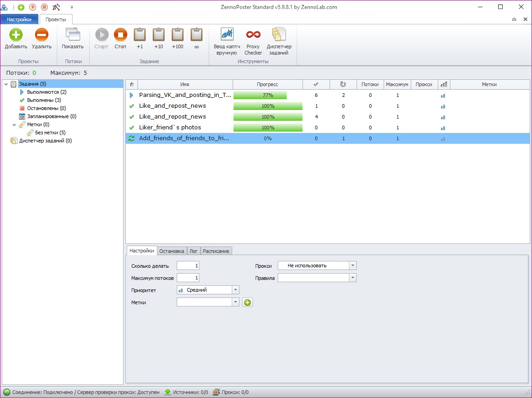
Task: Click the Показать threads icon
Action: tap(73, 35)
